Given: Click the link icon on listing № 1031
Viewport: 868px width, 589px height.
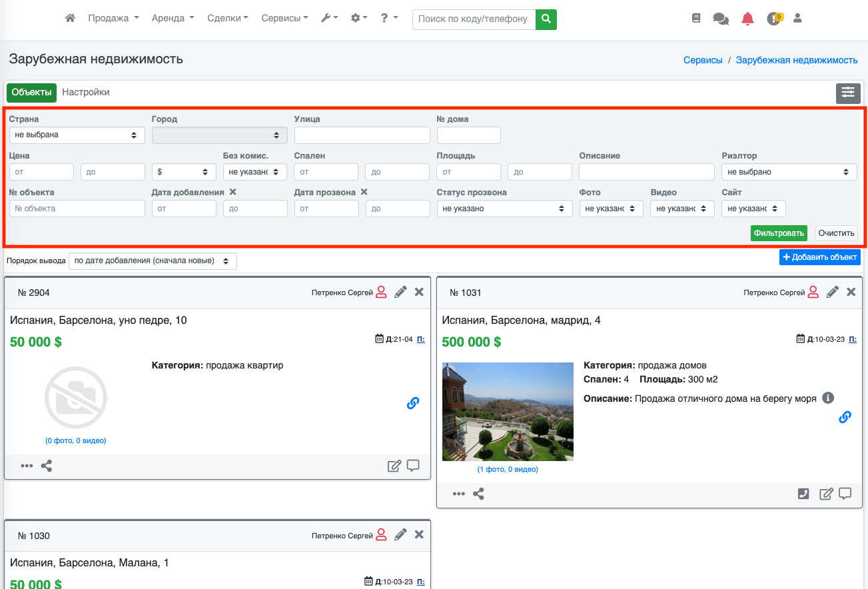Looking at the screenshot, I should [x=845, y=417].
